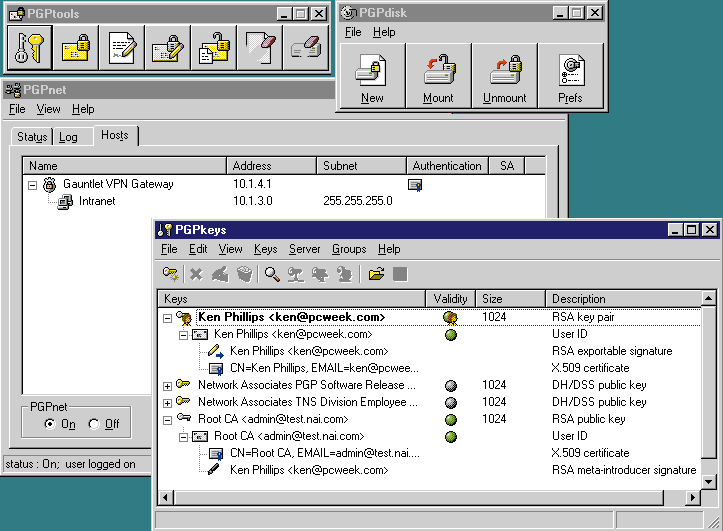
Task: Click the Gauntlet VPN Gateway host icon
Action: [x=50, y=184]
